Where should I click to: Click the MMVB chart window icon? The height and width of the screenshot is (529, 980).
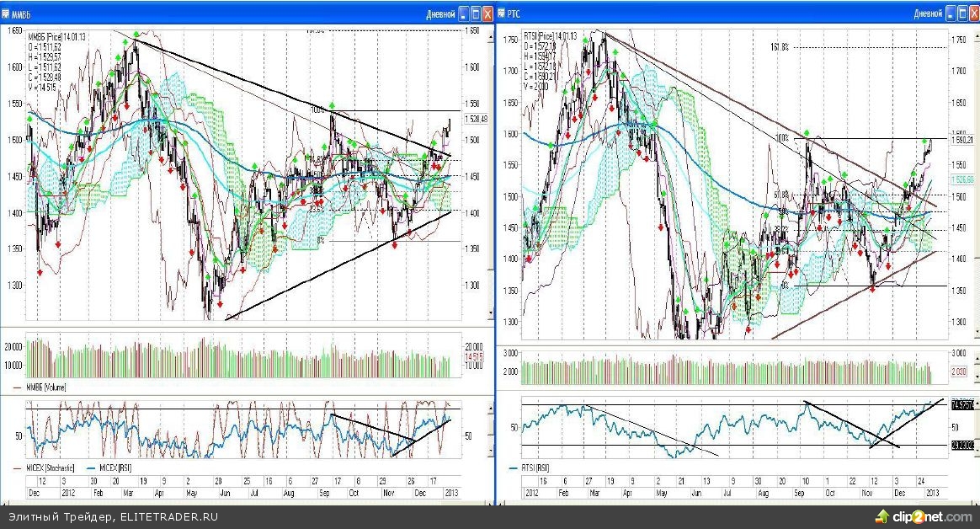(x=6, y=13)
